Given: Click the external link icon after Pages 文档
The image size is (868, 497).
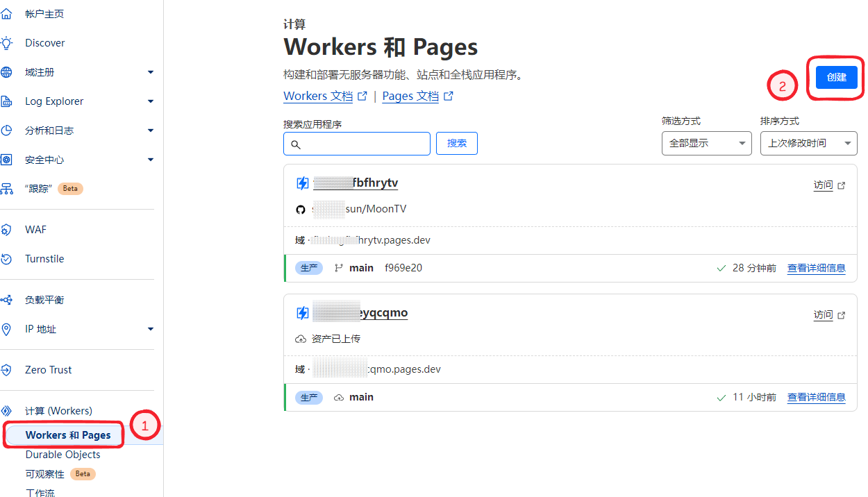Looking at the screenshot, I should click(x=449, y=96).
